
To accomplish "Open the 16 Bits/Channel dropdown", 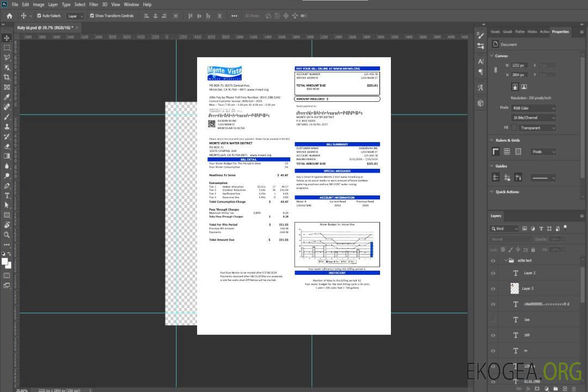I will (533, 118).
